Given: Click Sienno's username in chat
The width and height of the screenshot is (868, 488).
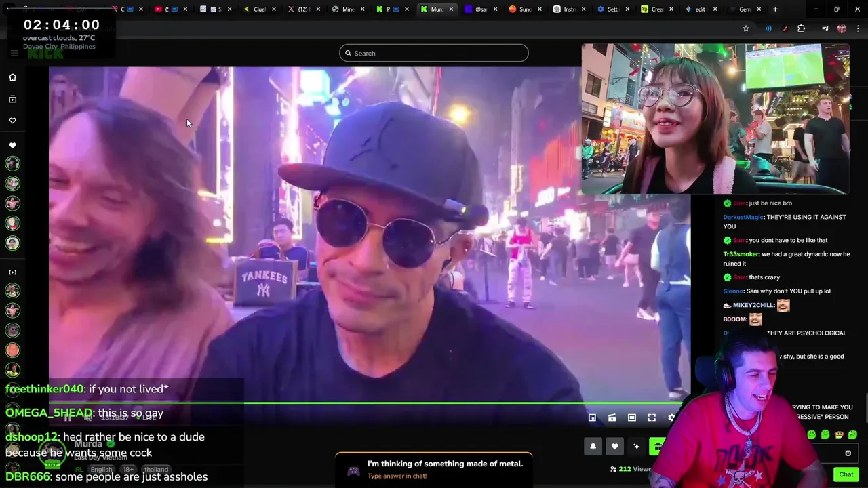Looking at the screenshot, I should 733,291.
